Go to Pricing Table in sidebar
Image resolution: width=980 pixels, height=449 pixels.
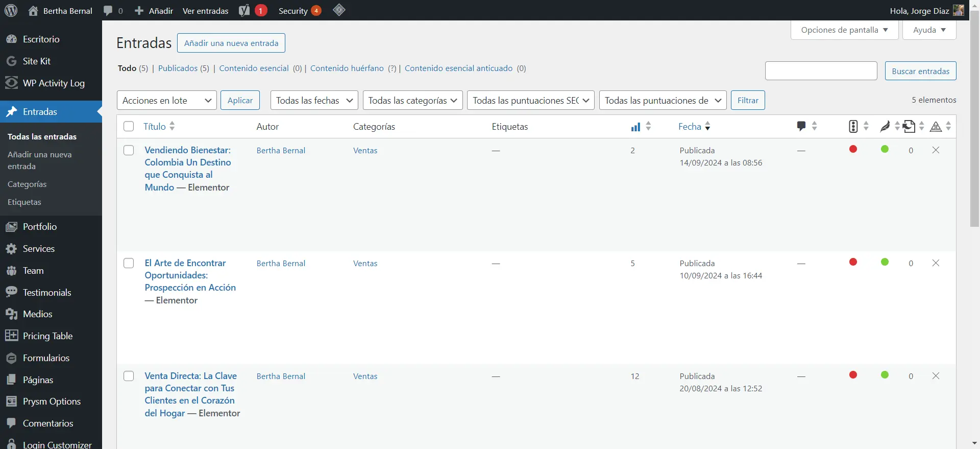pos(47,336)
